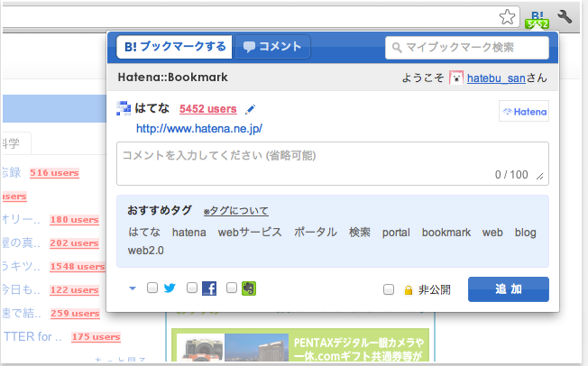This screenshot has height=366, width=588.
Task: Click the search magnifier icon
Action: 397,48
